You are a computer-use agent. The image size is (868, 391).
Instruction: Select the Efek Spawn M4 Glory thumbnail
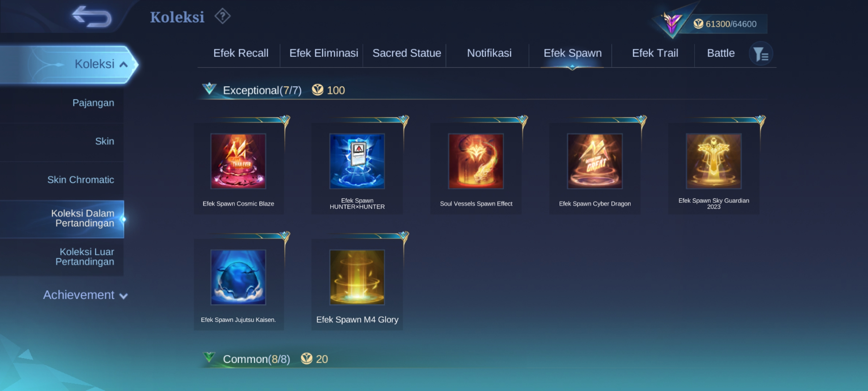357,277
